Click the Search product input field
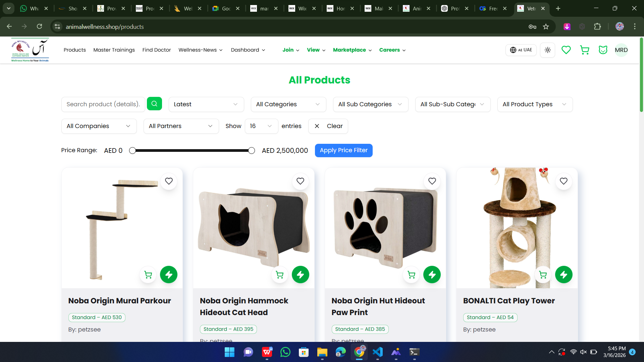This screenshot has width=644, height=362. tap(103, 104)
